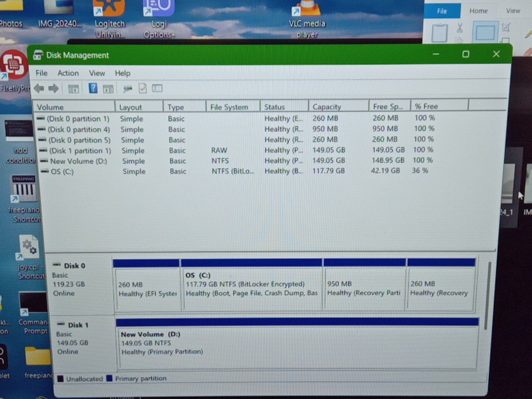
Task: Click the vertical scrollbar of the disk pane
Action: pyautogui.click(x=488, y=295)
